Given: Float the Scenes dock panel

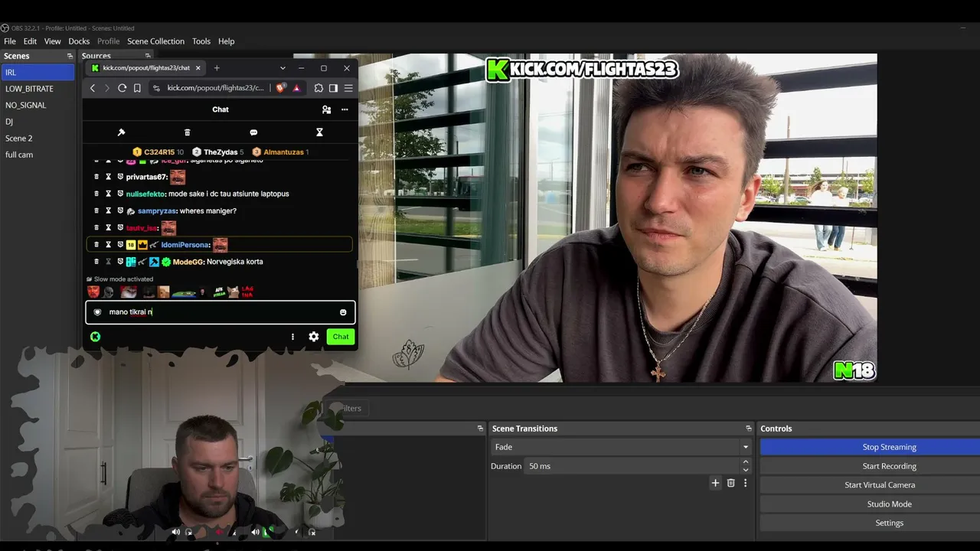Looking at the screenshot, I should pyautogui.click(x=70, y=56).
